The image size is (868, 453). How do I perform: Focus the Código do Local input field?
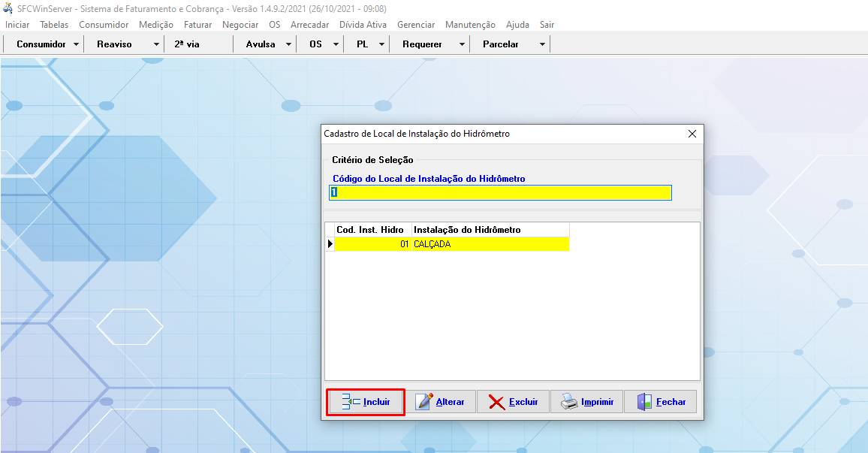[500, 193]
